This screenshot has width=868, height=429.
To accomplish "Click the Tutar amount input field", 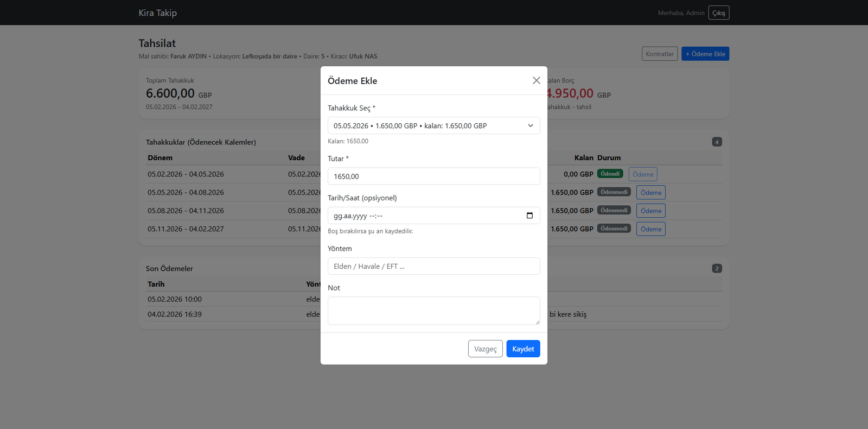I will click(x=433, y=176).
